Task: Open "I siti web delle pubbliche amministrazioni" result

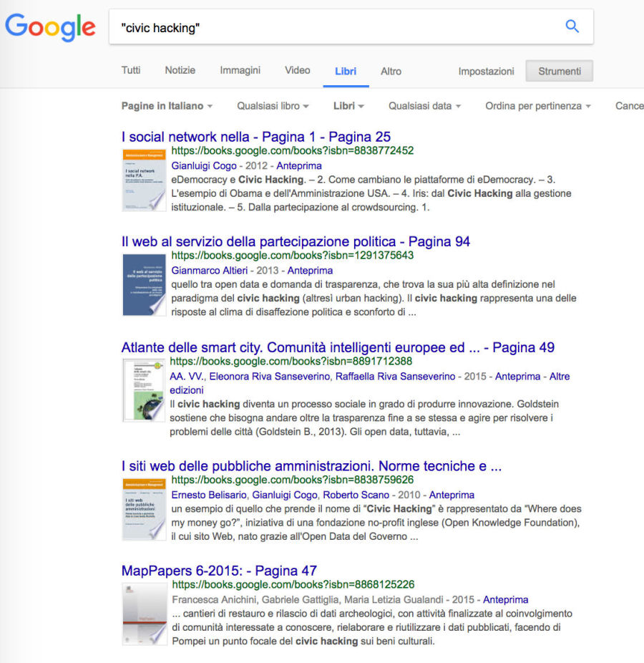Action: (311, 466)
